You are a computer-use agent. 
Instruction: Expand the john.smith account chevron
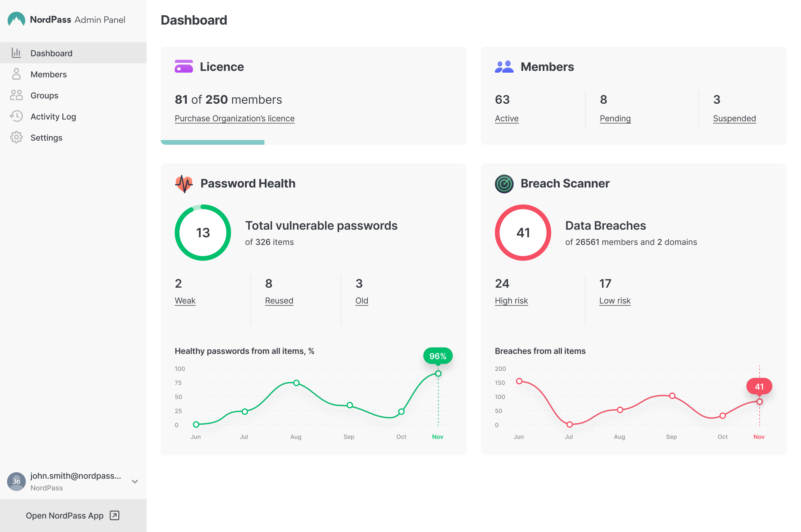(135, 481)
